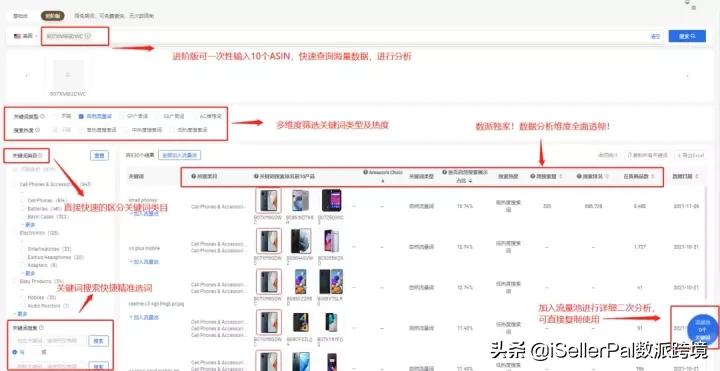Open first product image in small phones row
Screen dimensions: 720x371
pos(268,201)
